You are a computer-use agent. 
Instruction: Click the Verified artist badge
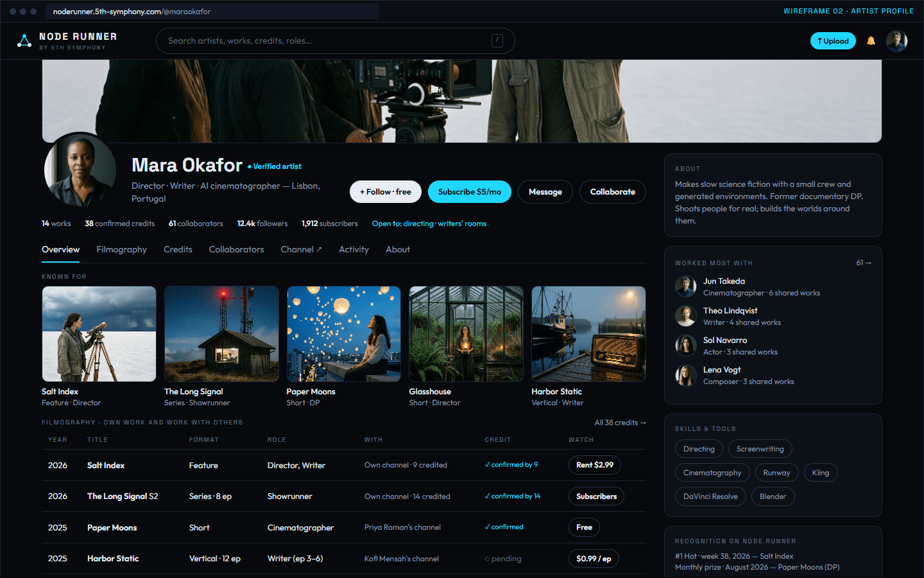pos(275,166)
